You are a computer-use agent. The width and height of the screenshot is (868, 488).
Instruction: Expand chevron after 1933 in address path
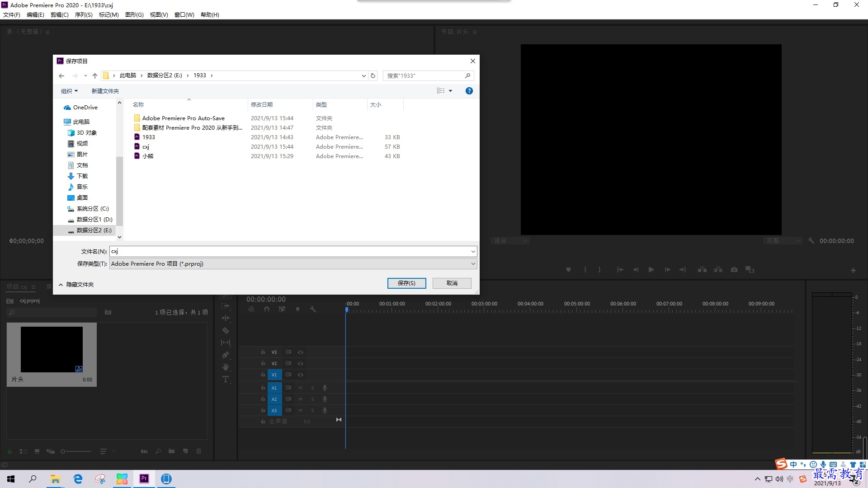click(212, 75)
